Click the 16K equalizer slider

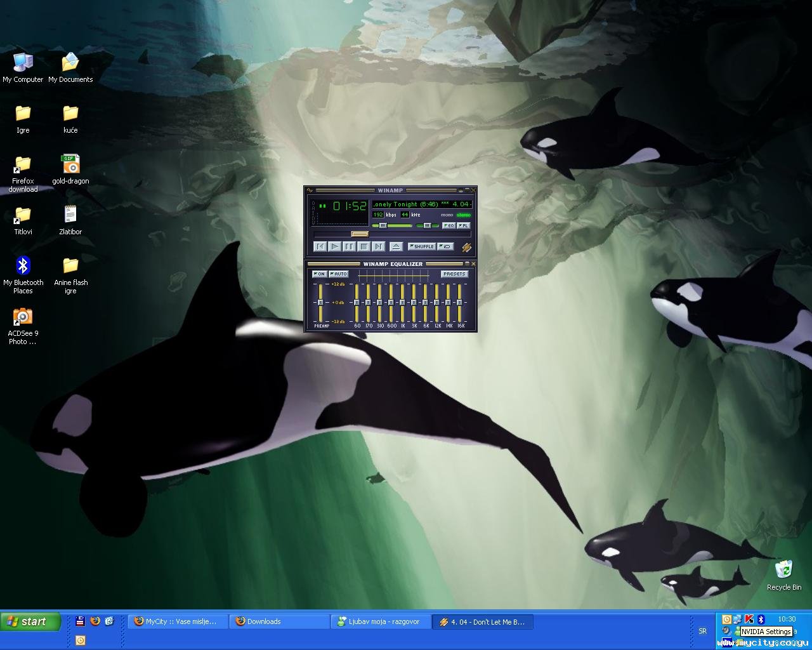(x=460, y=303)
